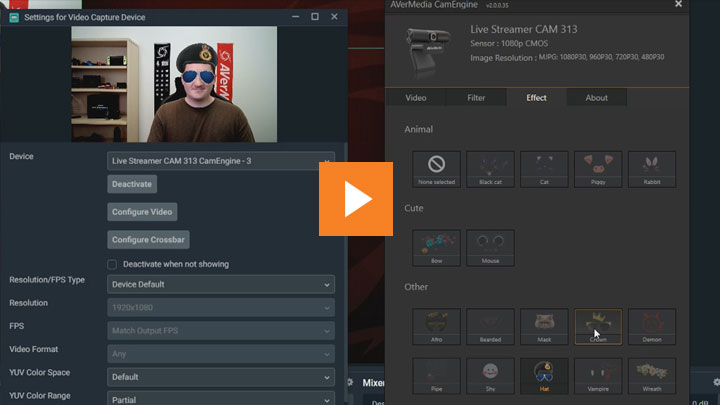Image resolution: width=720 pixels, height=405 pixels.
Task: Click the webcam preview image
Action: tap(174, 84)
